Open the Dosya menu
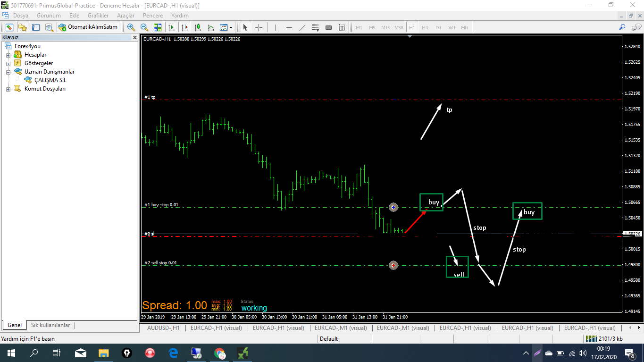Viewport: 644px width, 362px height. [21, 16]
